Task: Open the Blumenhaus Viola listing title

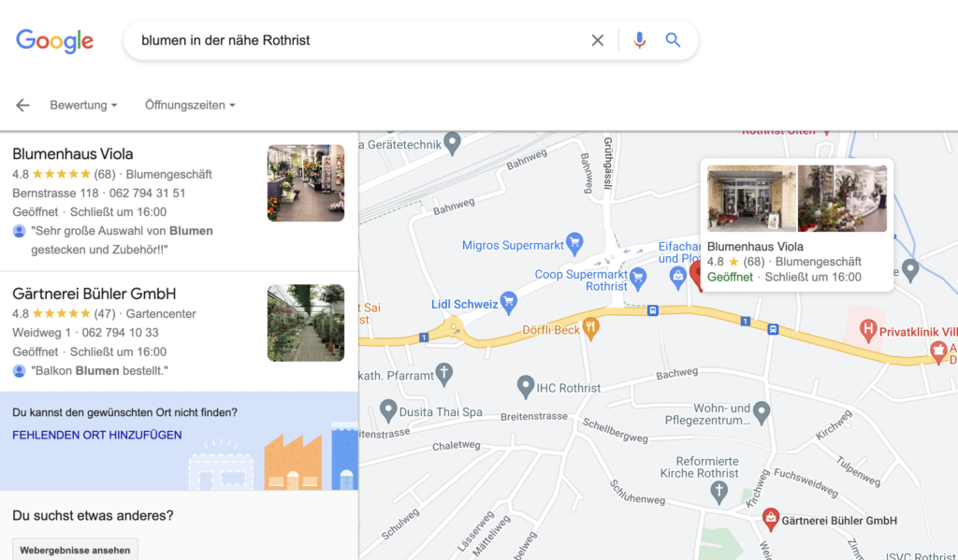Action: coord(73,154)
